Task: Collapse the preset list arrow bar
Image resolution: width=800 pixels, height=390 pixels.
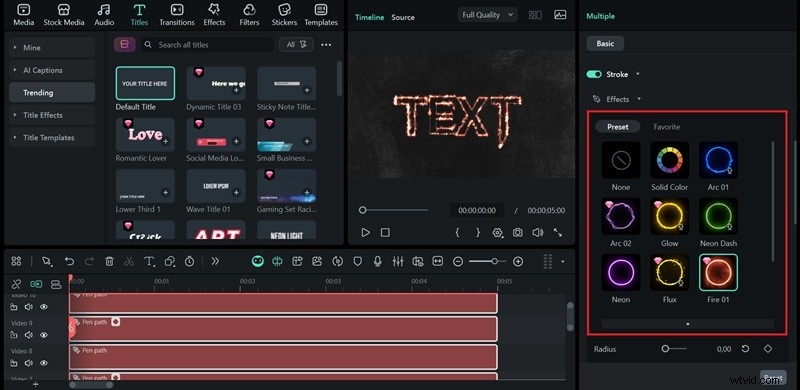Action: click(687, 324)
